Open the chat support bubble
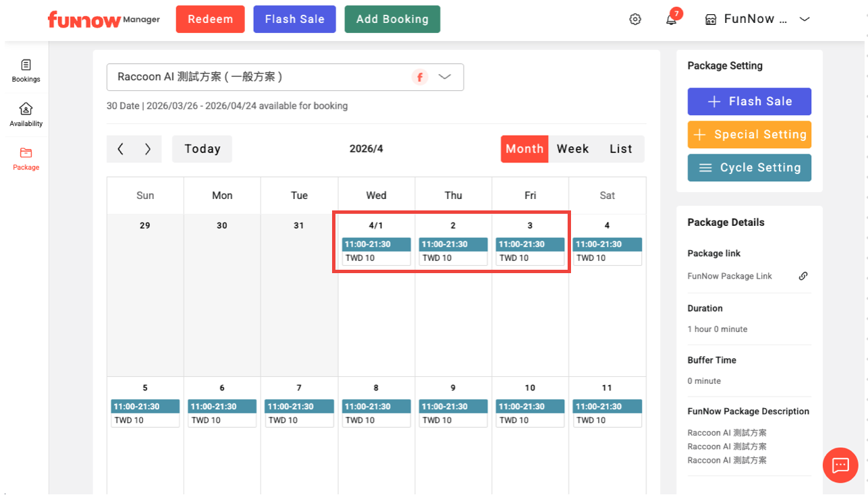This screenshot has width=868, height=495. point(840,465)
